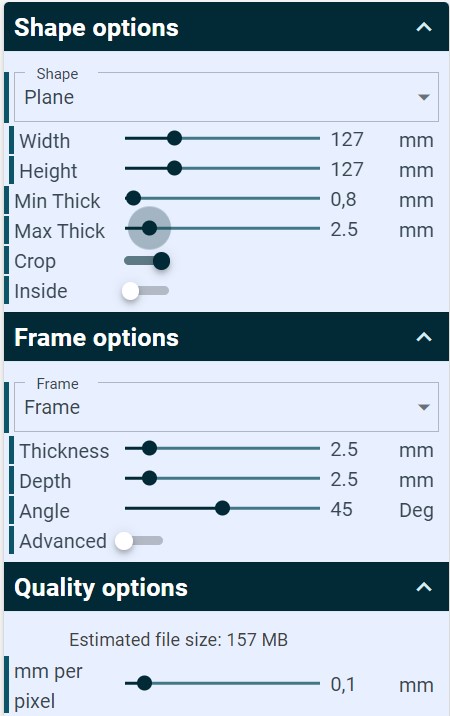Click the Angle slider handle
Image resolution: width=450 pixels, height=716 pixels.
222,508
